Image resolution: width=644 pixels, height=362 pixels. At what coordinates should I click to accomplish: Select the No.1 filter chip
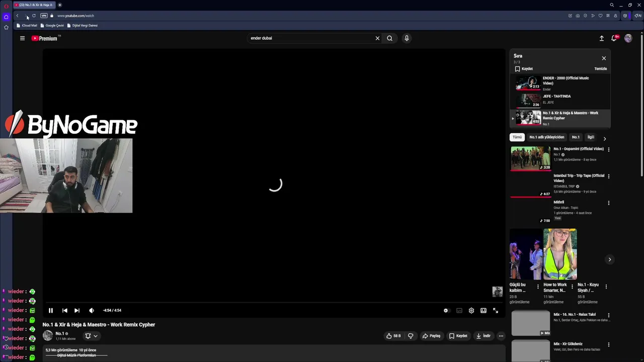coord(576,137)
